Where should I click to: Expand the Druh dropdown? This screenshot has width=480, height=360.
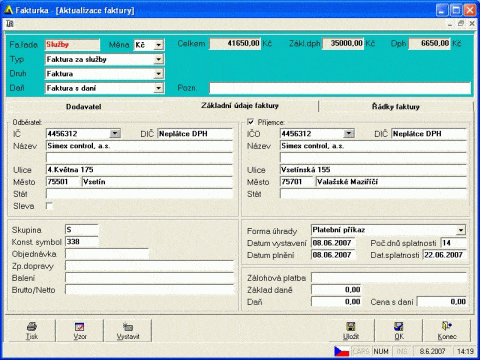pos(159,74)
